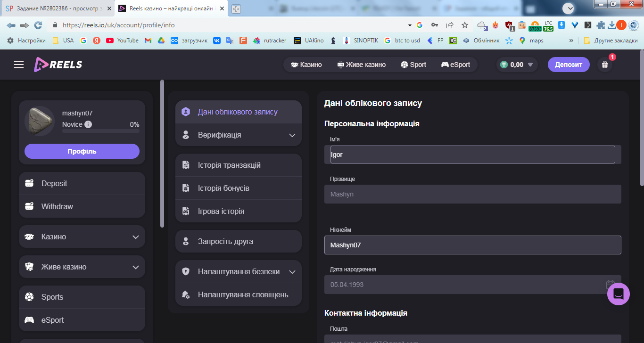This screenshot has height=343, width=644.
Task: Open the browser extensions puzzle icon
Action: click(601, 25)
